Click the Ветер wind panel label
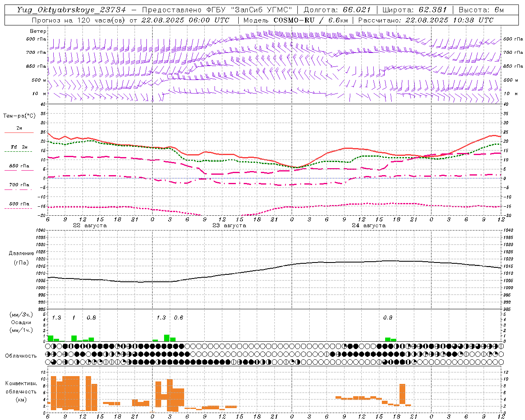 [x=38, y=31]
